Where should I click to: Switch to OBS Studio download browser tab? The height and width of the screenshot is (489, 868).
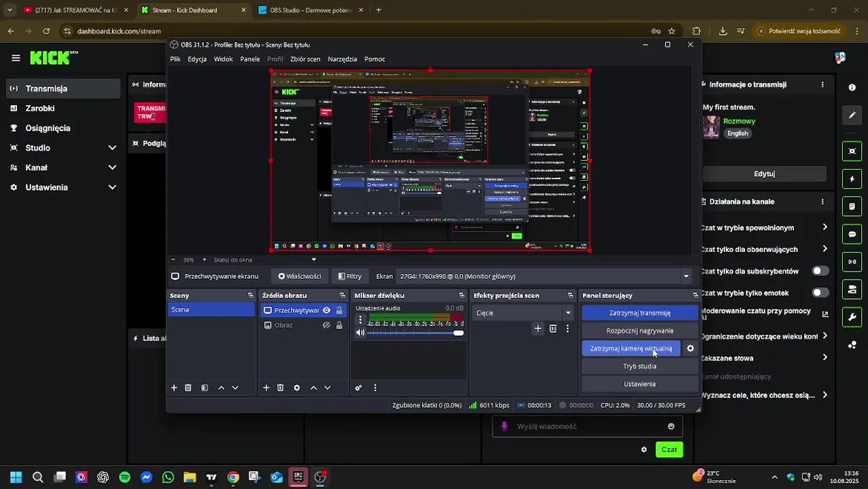click(x=311, y=10)
